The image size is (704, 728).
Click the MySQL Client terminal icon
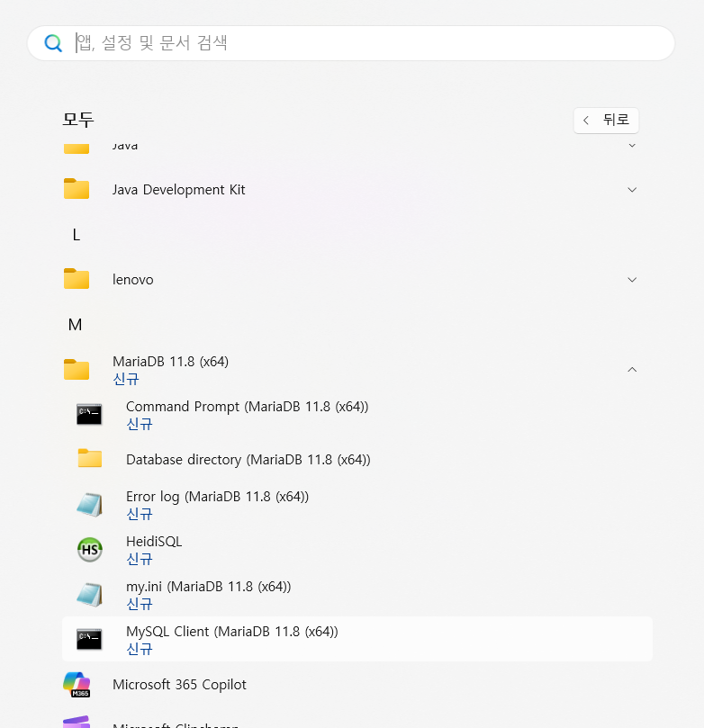coord(90,639)
